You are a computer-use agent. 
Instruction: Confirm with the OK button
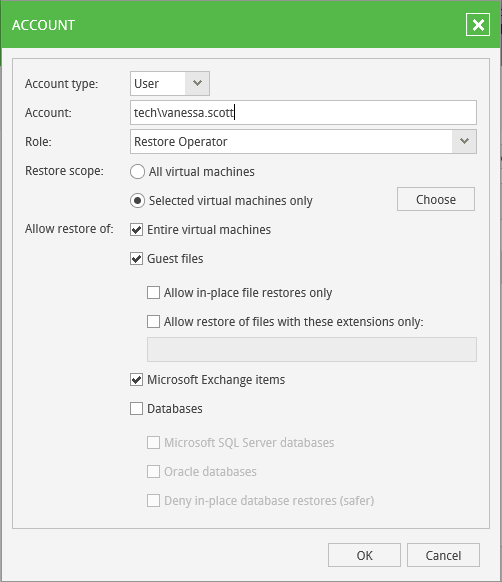pyautogui.click(x=364, y=555)
